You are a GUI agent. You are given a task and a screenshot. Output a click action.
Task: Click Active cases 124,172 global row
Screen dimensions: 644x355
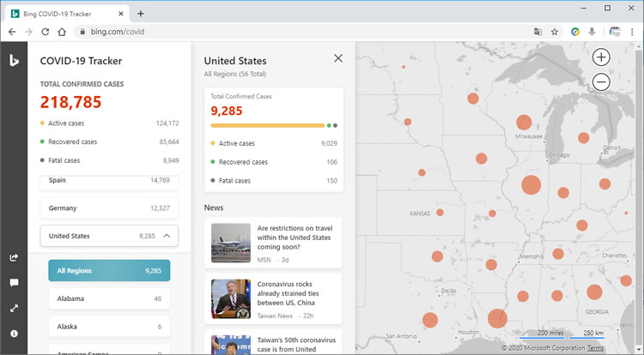click(109, 123)
